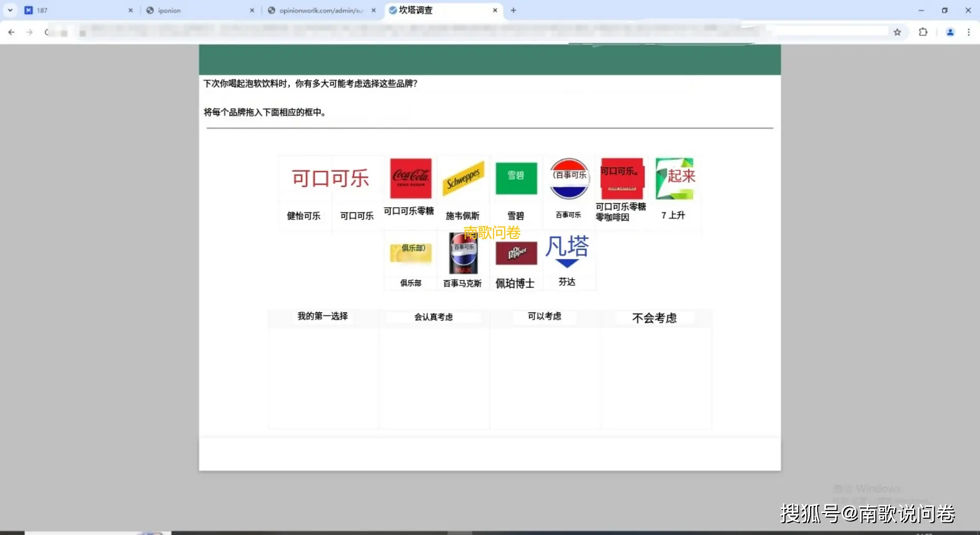Select the yellow 俱乐部 brand logo
This screenshot has width=980, height=535.
pos(410,253)
